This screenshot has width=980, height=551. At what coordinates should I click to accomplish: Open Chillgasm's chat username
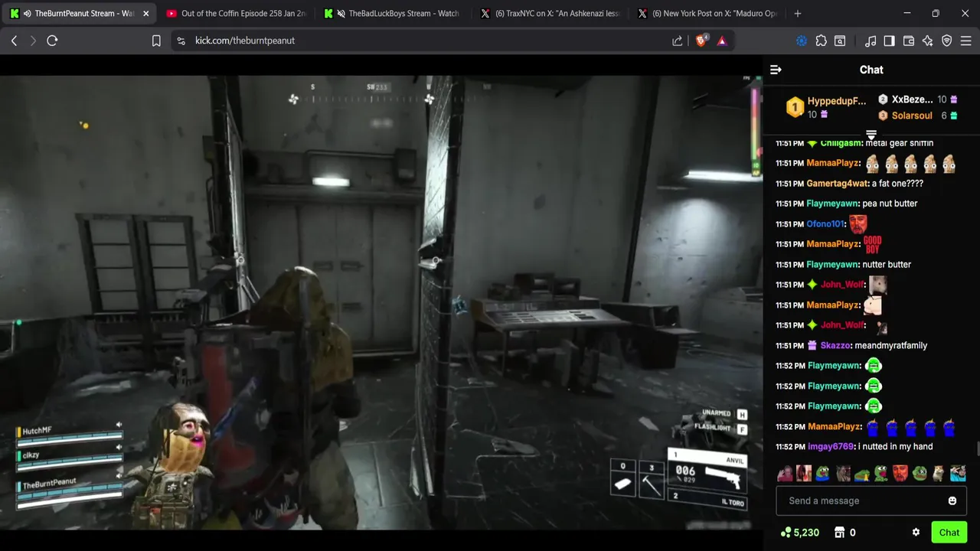tap(841, 143)
